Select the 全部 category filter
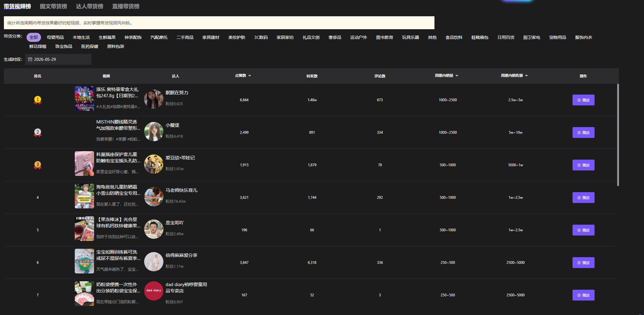 34,37
